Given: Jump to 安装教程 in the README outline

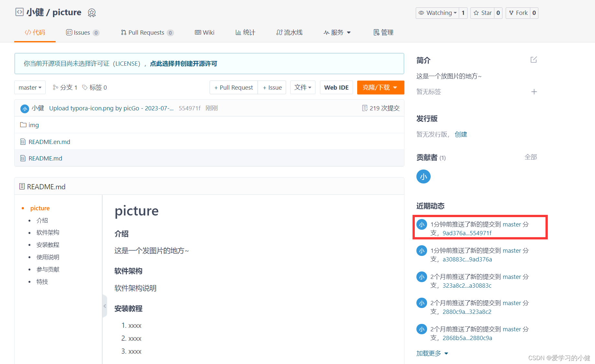Looking at the screenshot, I should [x=48, y=245].
